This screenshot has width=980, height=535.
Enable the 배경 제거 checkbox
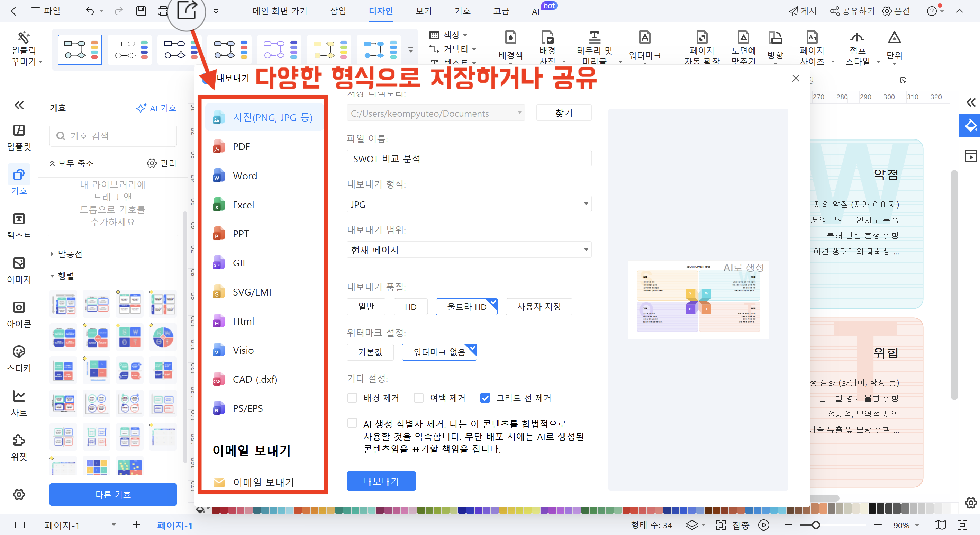[352, 398]
